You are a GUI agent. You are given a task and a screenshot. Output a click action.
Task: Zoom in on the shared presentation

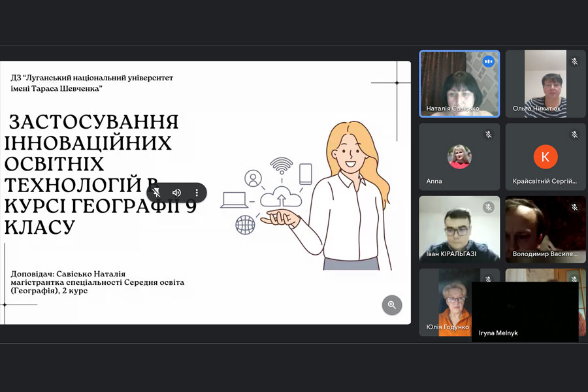coord(392,305)
